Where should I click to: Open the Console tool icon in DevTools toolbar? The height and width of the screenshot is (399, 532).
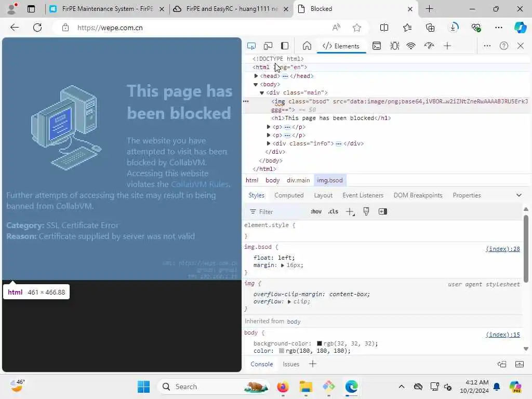click(x=377, y=46)
